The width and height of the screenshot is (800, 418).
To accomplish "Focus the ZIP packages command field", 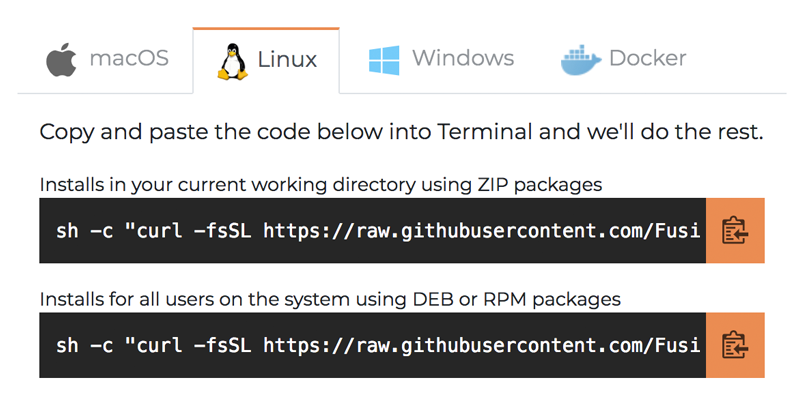I will pos(372,231).
